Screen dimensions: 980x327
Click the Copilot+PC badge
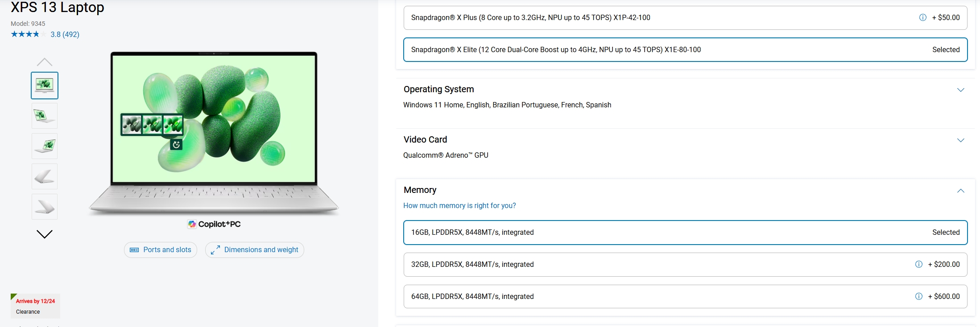tap(214, 224)
